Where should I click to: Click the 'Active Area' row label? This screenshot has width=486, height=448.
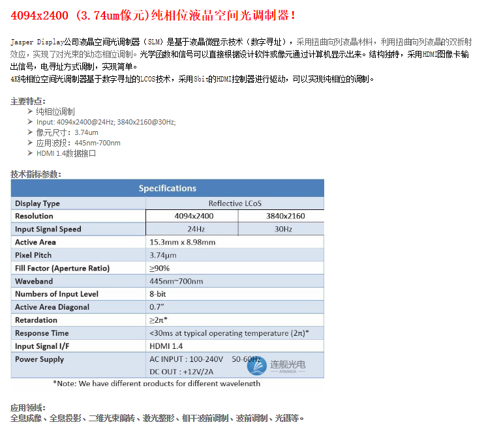[35, 242]
